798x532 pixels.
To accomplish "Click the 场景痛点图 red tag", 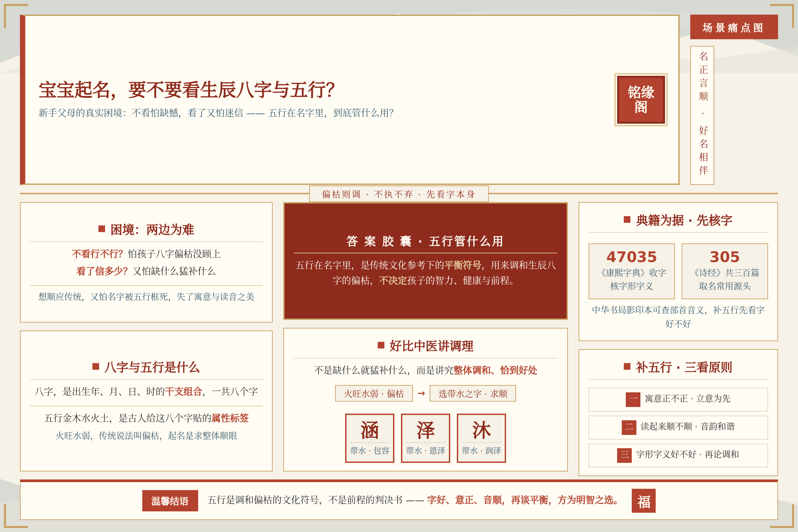I will (x=734, y=27).
